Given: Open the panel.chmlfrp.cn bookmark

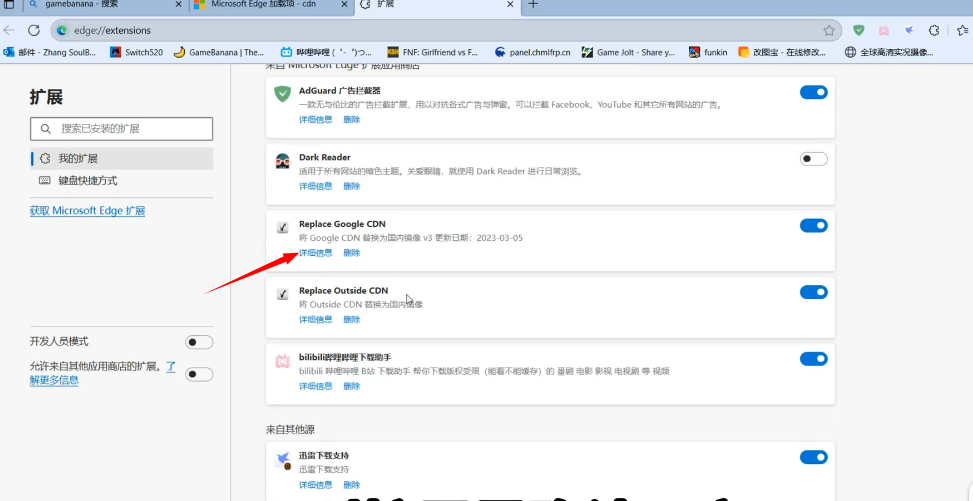Looking at the screenshot, I should coord(532,53).
